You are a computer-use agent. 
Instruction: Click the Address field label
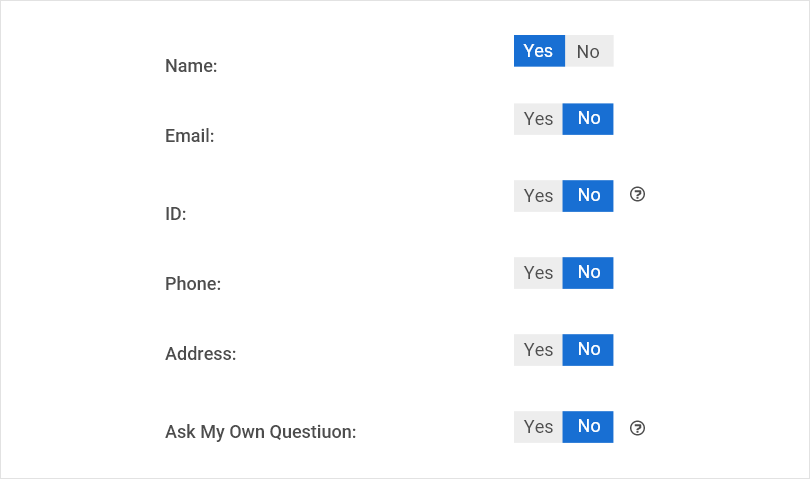point(200,354)
